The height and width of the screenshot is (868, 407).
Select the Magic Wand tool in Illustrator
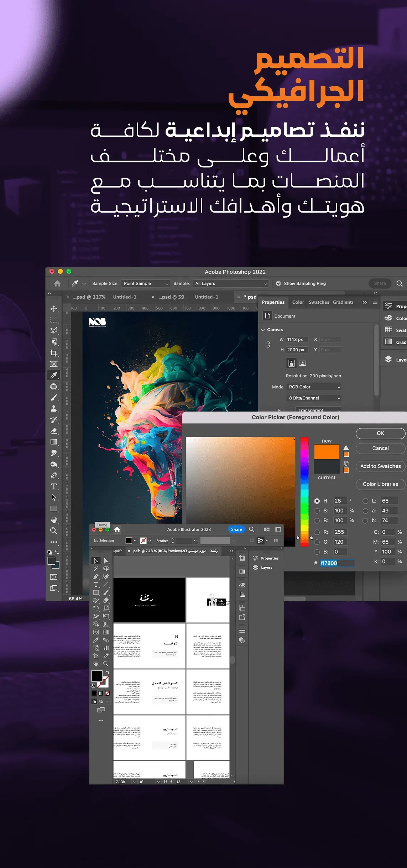(96, 569)
